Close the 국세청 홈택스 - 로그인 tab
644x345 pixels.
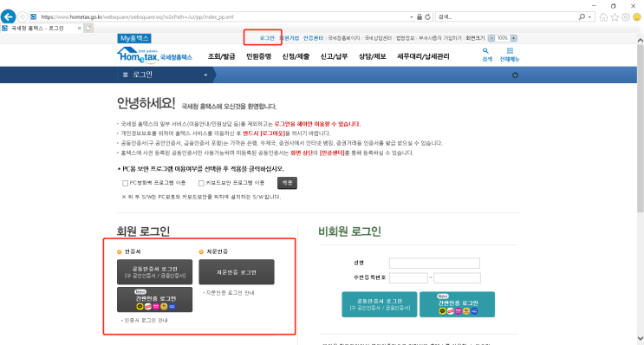[79, 29]
